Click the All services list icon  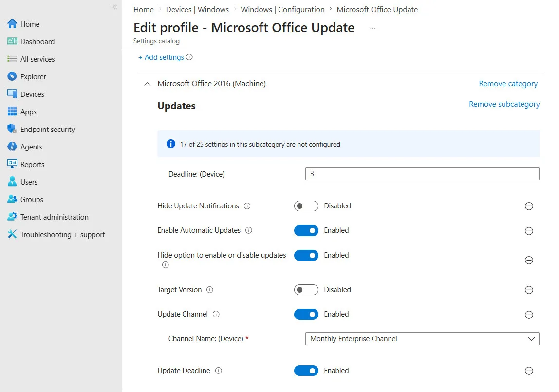click(12, 59)
